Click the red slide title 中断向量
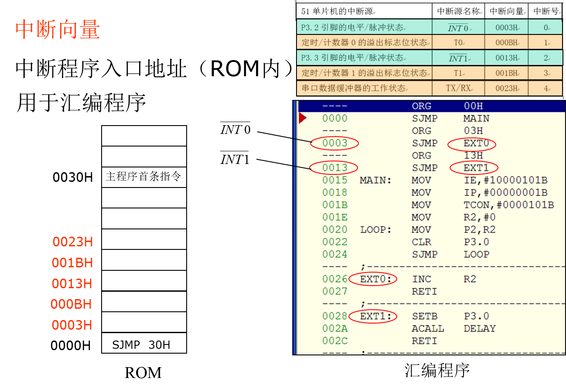 (x=58, y=30)
